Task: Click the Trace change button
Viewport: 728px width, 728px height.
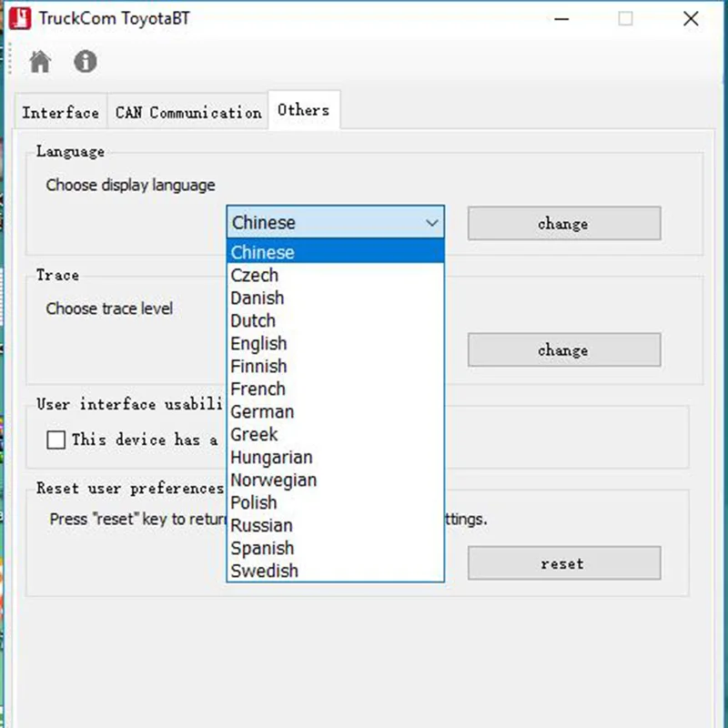Action: click(564, 349)
